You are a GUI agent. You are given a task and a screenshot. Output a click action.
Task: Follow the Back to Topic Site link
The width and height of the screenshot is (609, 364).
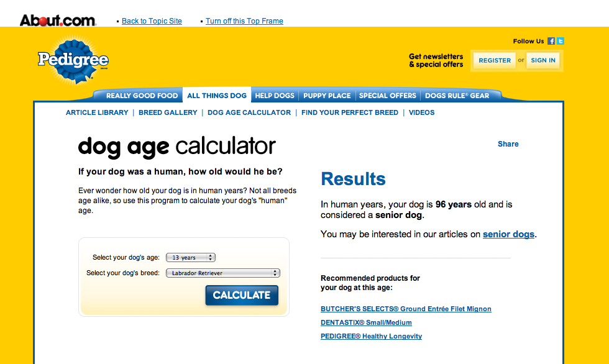coord(152,21)
